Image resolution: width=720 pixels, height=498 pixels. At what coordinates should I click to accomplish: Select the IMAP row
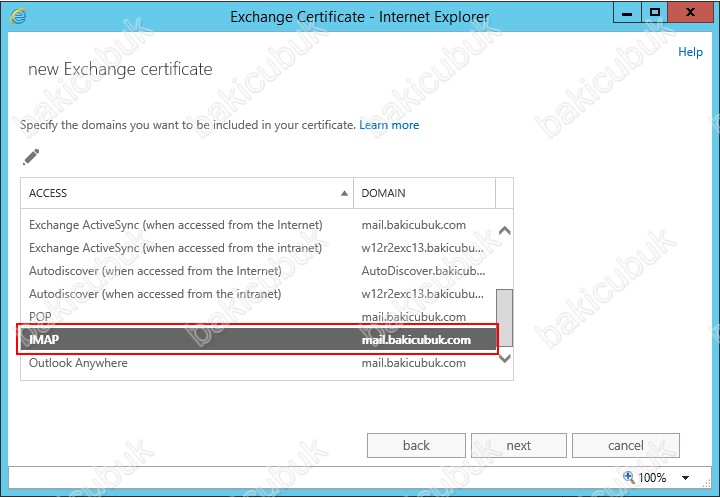[x=258, y=340]
